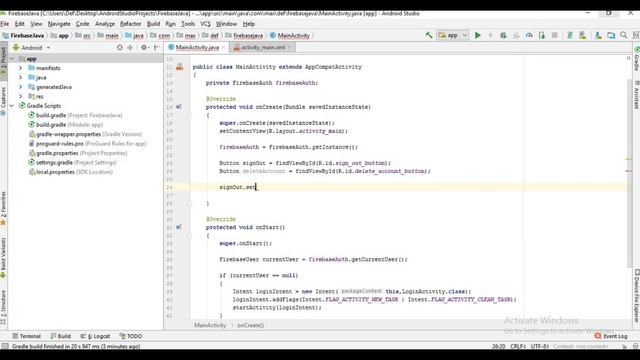Open the File menu
The height and width of the screenshot is (360, 640).
[x=5, y=24]
